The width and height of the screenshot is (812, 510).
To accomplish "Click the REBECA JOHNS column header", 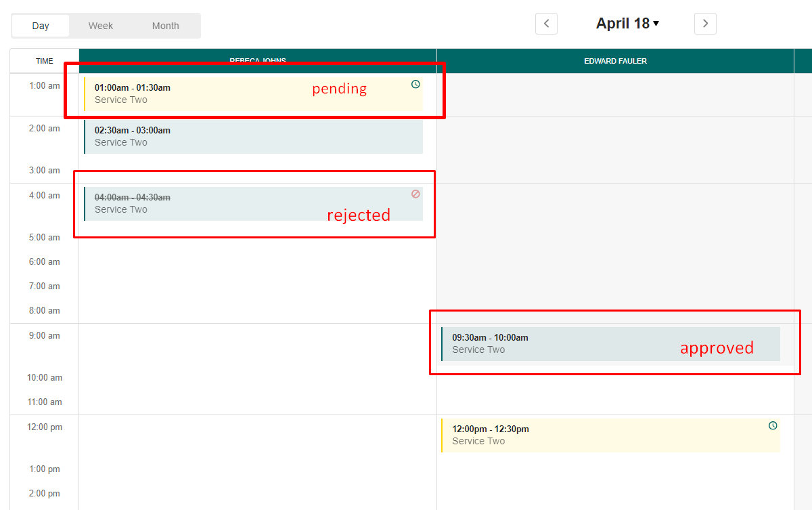I will pos(258,60).
